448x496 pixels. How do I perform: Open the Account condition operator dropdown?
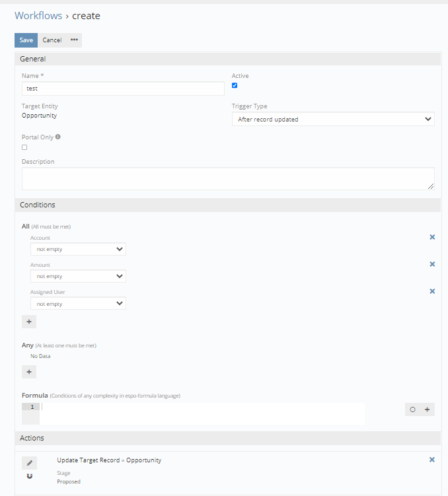pos(78,249)
